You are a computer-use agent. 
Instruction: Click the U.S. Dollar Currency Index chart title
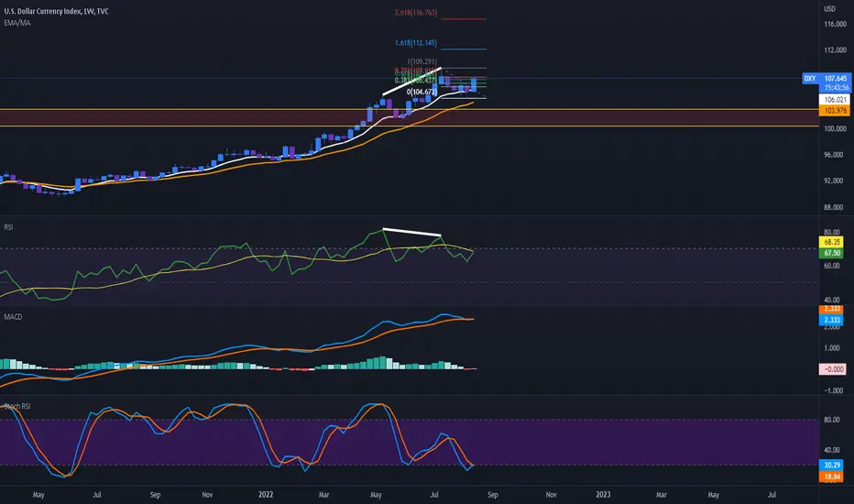click(x=57, y=11)
